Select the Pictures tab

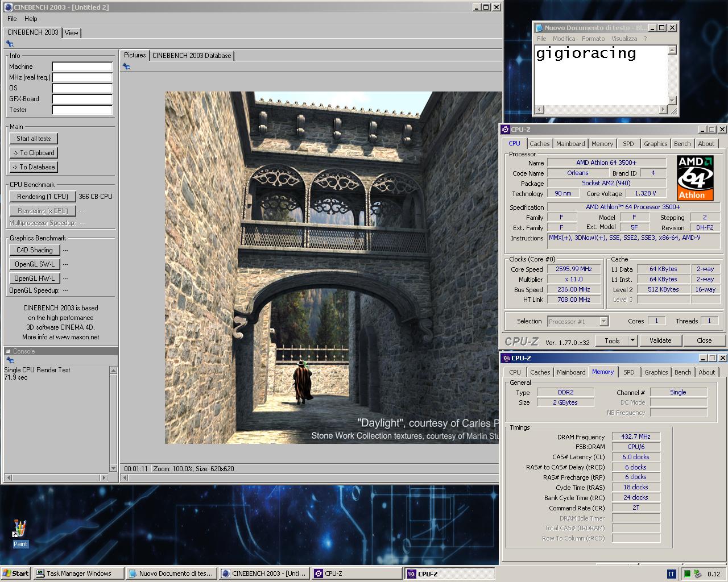coord(135,55)
